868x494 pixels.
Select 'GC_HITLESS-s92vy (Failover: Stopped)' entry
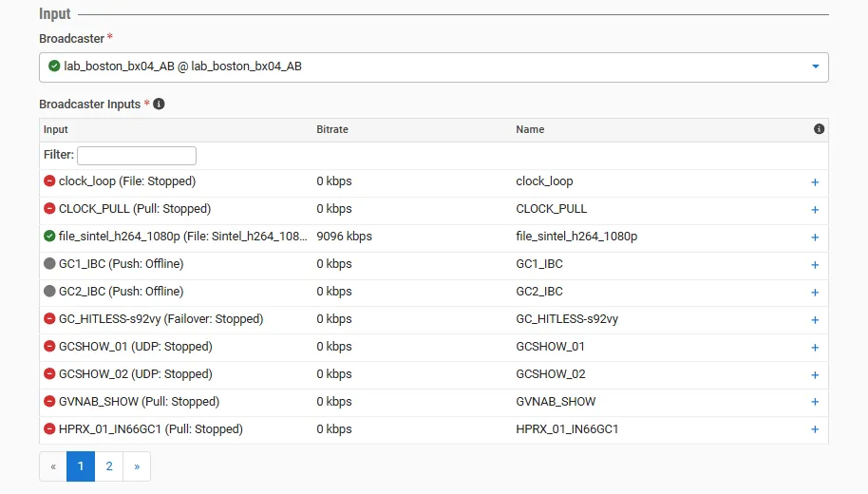click(x=161, y=319)
